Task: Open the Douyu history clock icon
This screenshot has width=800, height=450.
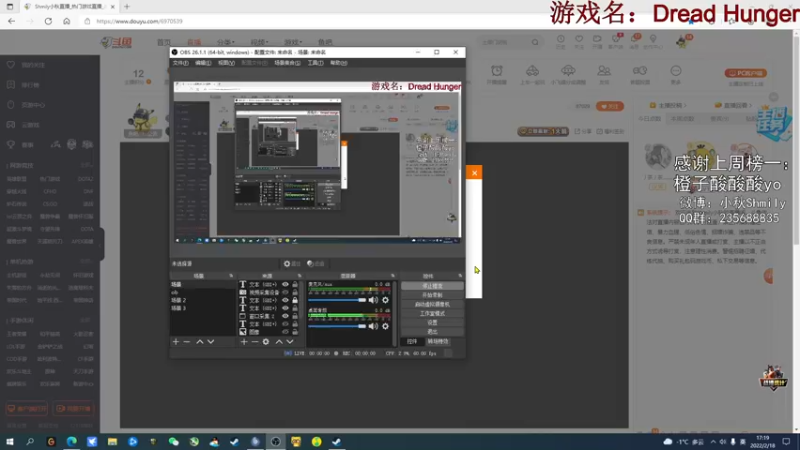Action: coord(561,41)
